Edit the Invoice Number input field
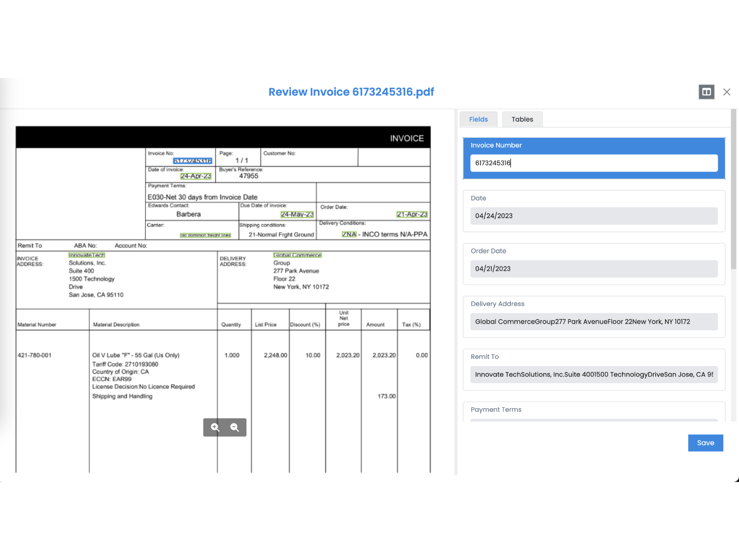This screenshot has width=739, height=560. point(594,163)
